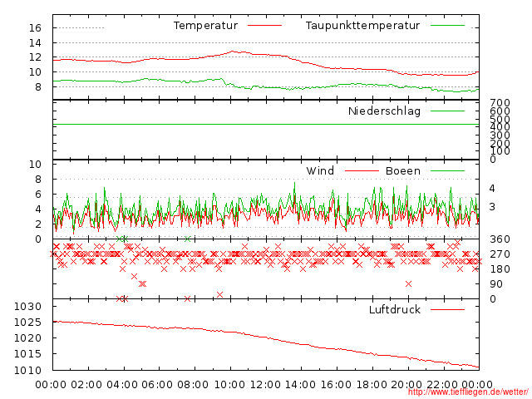Click the 700 precipitation axis value

(x=500, y=102)
